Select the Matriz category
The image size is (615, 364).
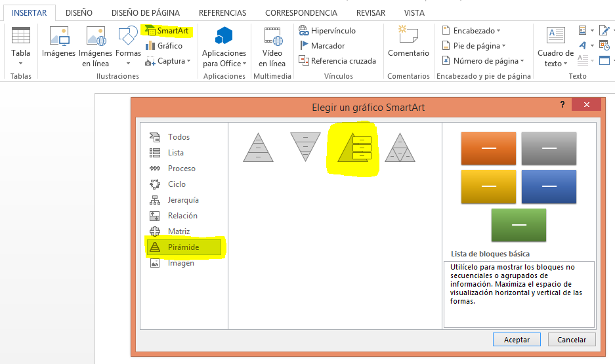pos(184,231)
